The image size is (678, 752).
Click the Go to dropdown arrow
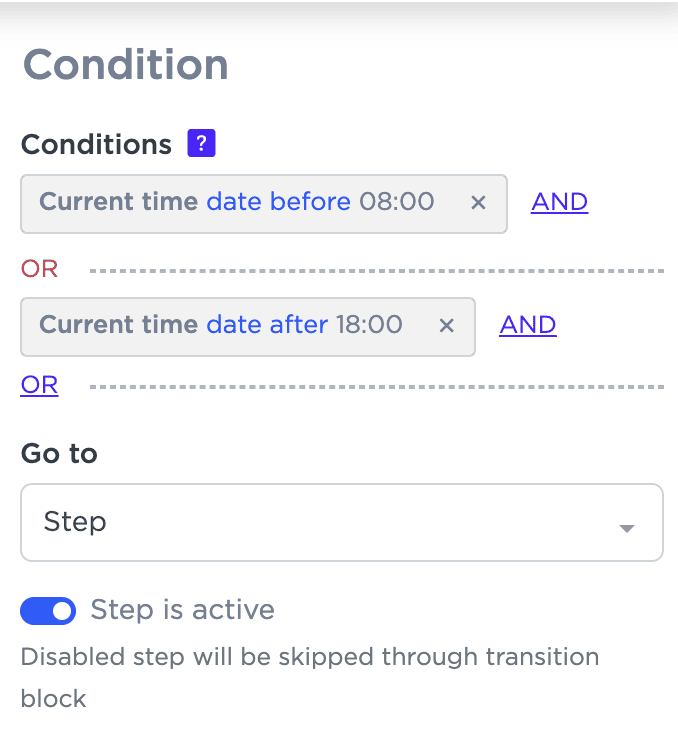tap(627, 527)
